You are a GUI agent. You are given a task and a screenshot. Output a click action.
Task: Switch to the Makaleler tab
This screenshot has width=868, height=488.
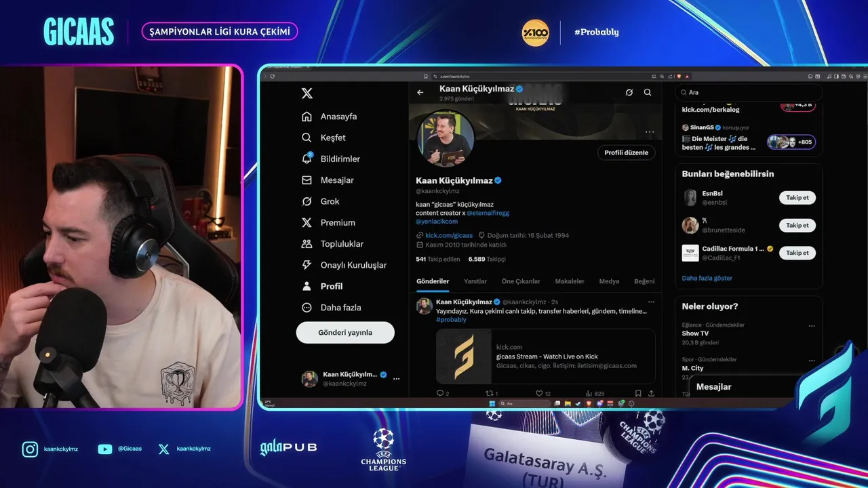(x=570, y=281)
